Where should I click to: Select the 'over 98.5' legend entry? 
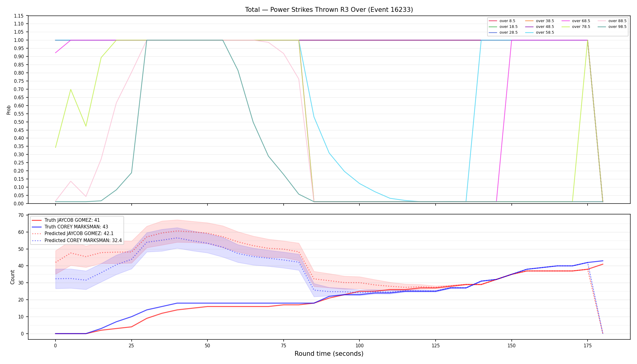tap(612, 27)
